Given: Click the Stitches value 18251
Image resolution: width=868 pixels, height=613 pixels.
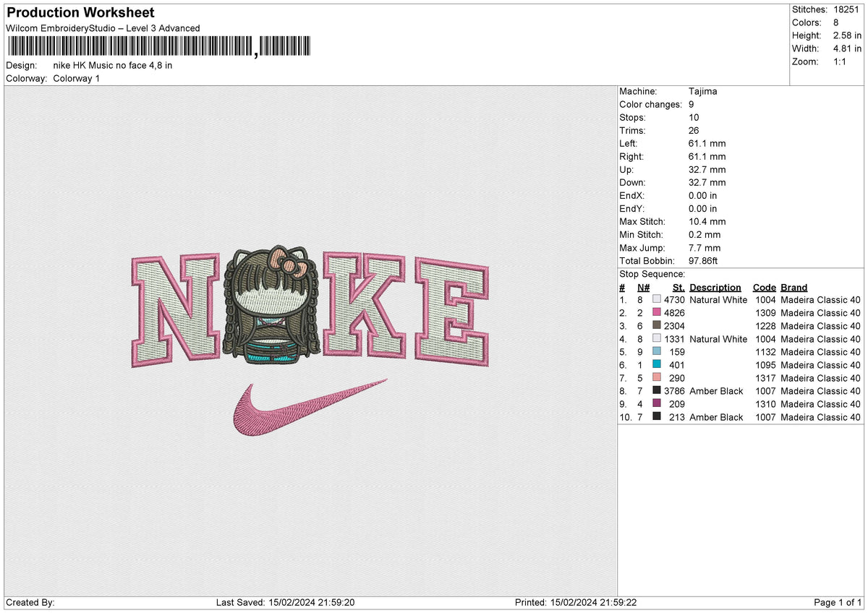Looking at the screenshot, I should pyautogui.click(x=846, y=9).
